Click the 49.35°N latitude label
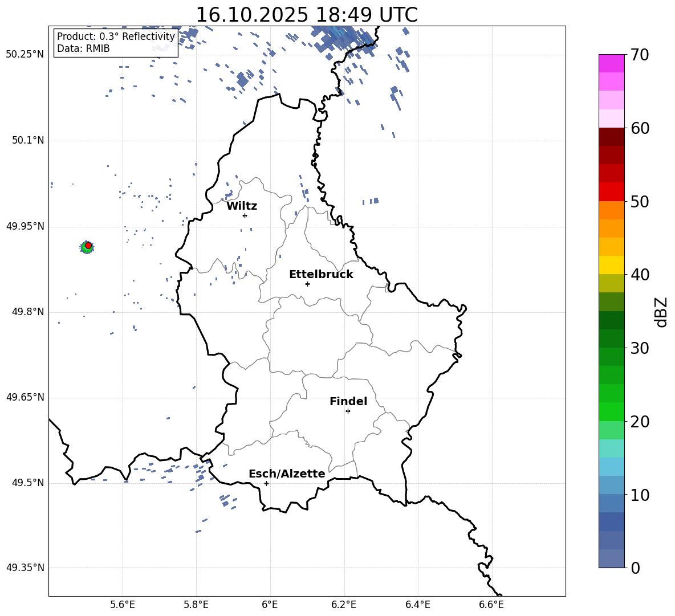 pos(25,568)
